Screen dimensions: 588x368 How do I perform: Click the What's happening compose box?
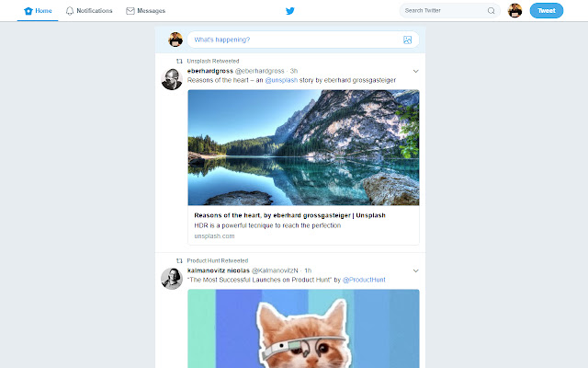click(x=302, y=40)
